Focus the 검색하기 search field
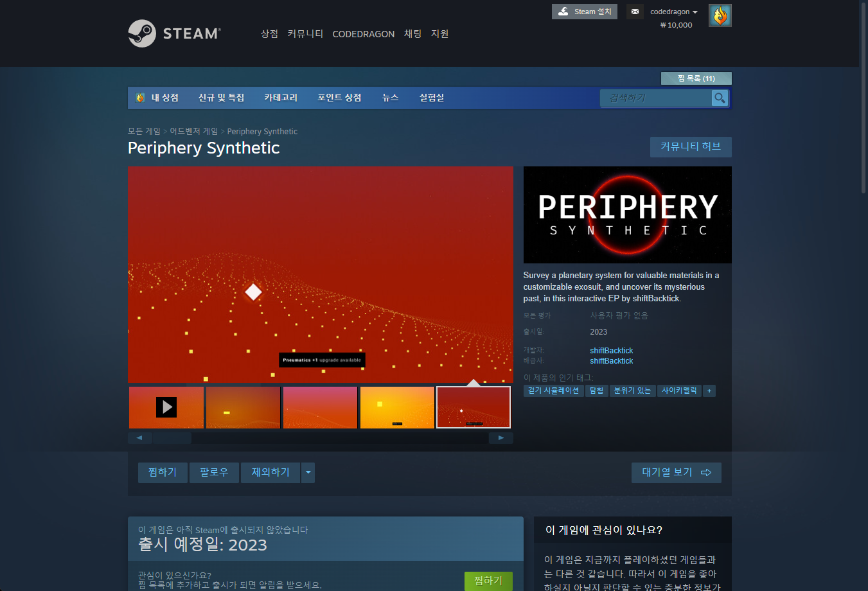The width and height of the screenshot is (868, 591). click(x=656, y=98)
